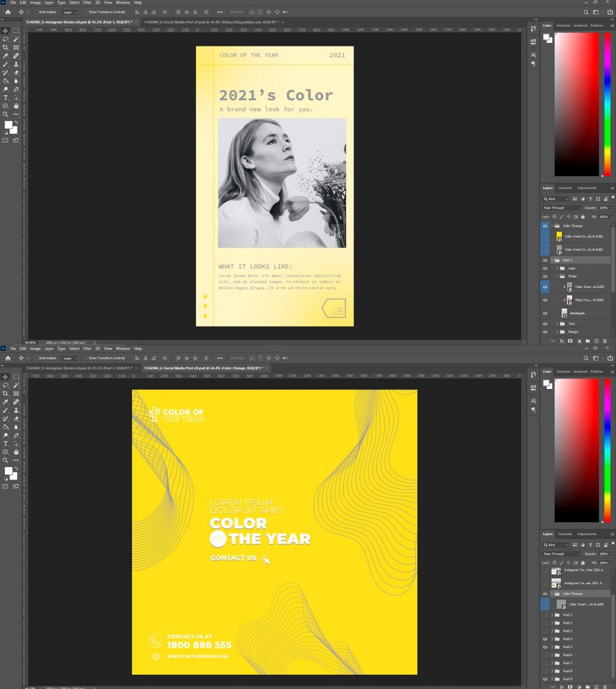
Task: Open Swatches tab in top window color panel
Action: click(563, 26)
